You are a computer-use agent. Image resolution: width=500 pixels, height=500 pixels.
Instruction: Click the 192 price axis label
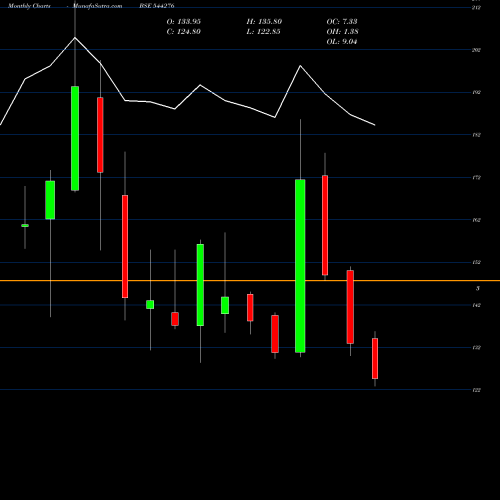point(476,92)
